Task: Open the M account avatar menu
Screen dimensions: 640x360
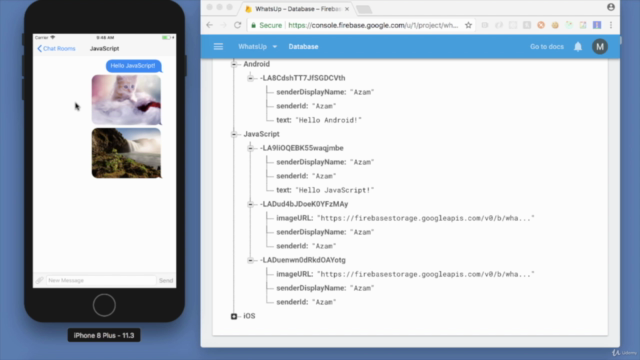Action: [600, 47]
